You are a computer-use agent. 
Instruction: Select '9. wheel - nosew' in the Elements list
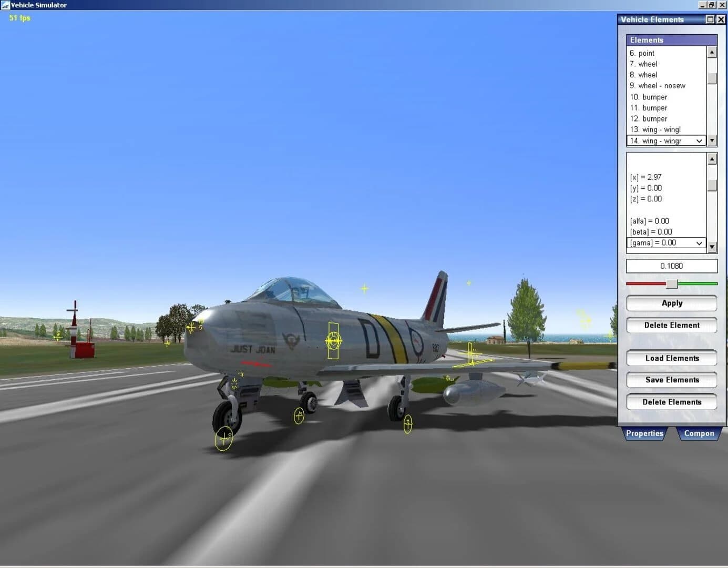coord(658,85)
